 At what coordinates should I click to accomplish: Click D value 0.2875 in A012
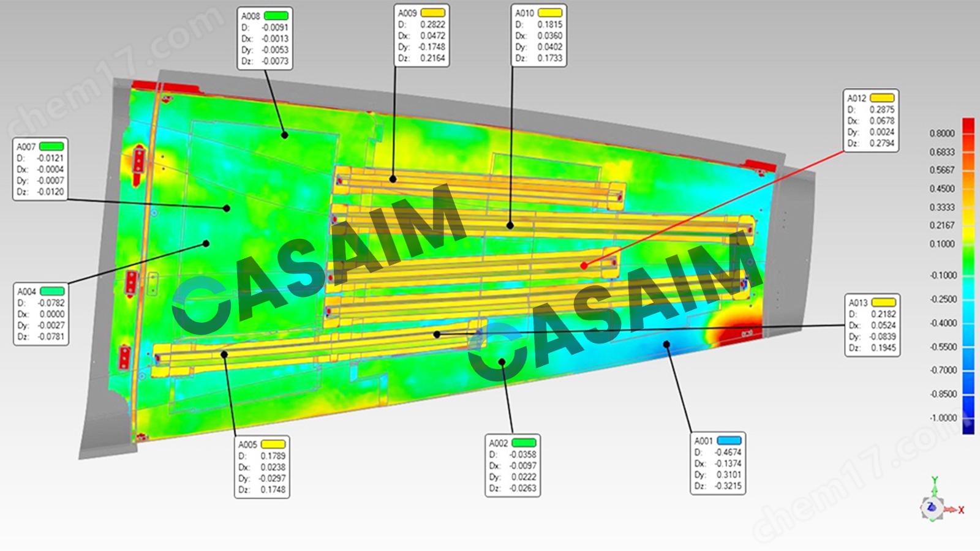(x=882, y=110)
